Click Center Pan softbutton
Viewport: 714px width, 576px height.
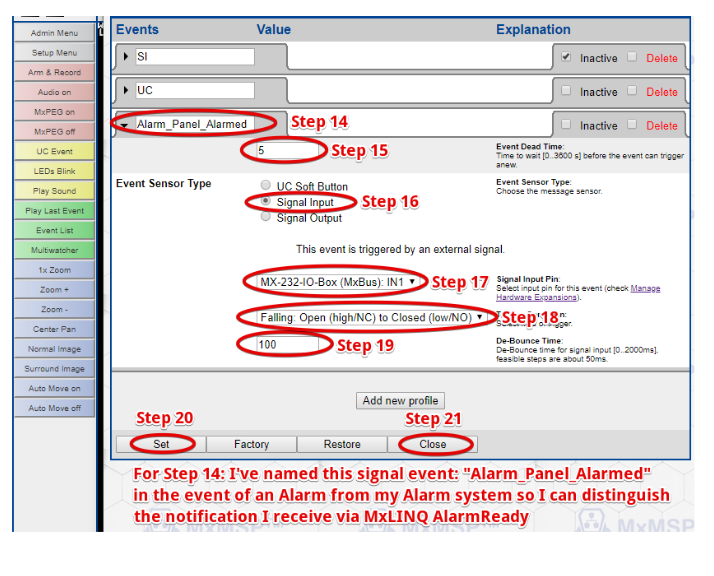[54, 329]
